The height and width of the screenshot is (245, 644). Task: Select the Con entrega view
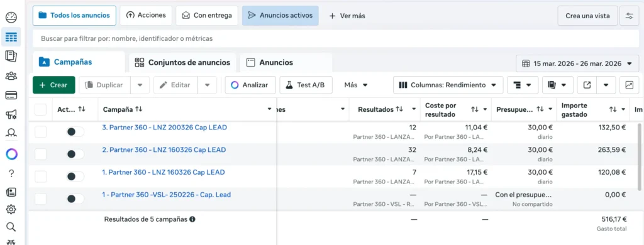tap(207, 16)
